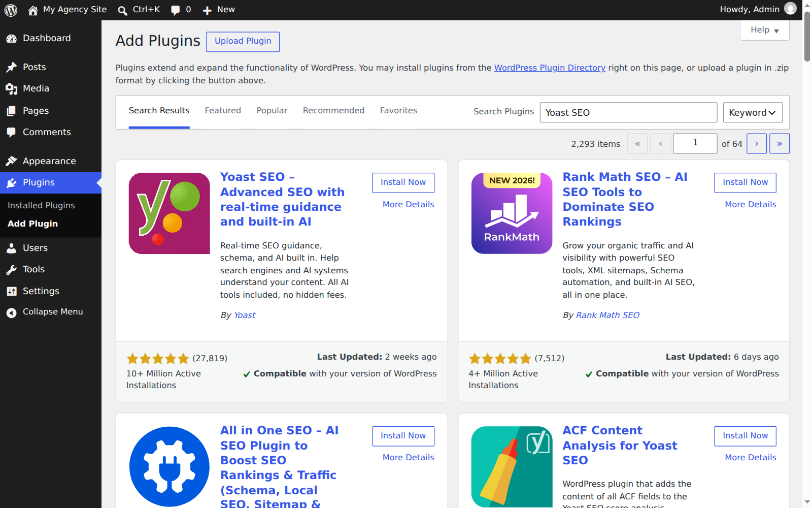Switch to Recommended tab
812x508 pixels.
click(333, 111)
